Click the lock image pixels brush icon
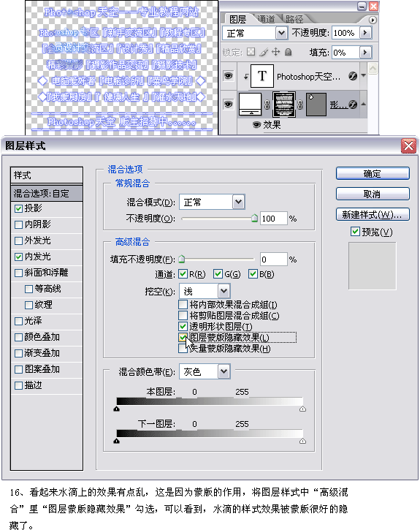Viewport: 420px width, 530px height. tap(264, 52)
